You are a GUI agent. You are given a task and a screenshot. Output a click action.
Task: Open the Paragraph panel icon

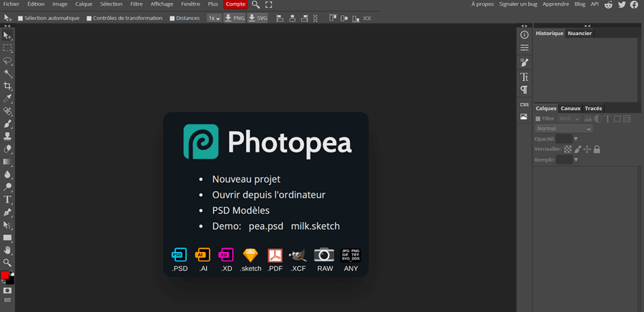tap(524, 89)
